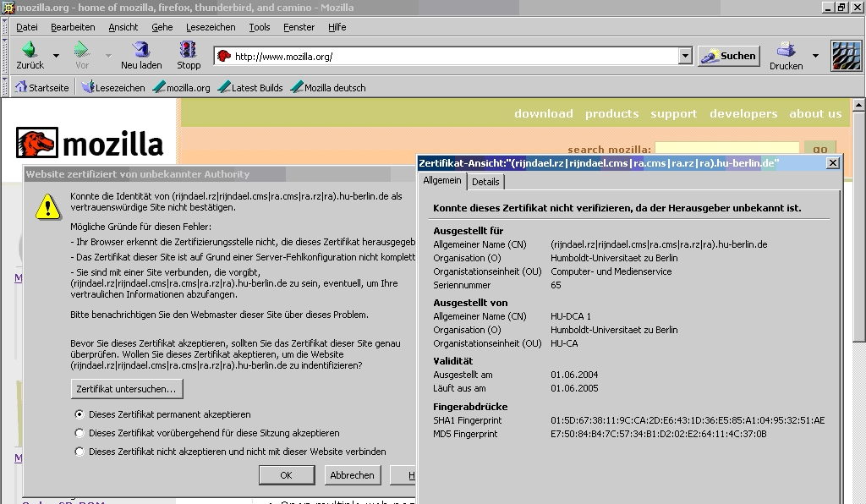Expand the URL bar history dropdown
Image resolution: width=866 pixels, height=504 pixels.
(685, 57)
